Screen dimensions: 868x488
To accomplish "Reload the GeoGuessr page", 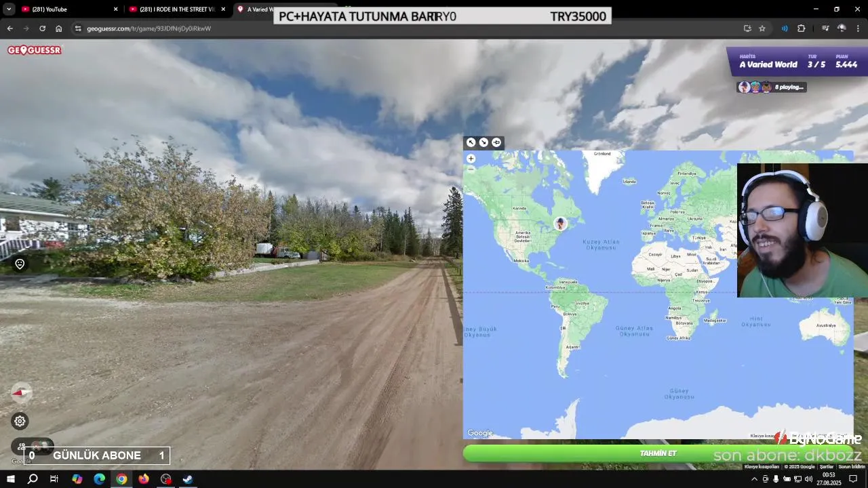I will pos(42,28).
